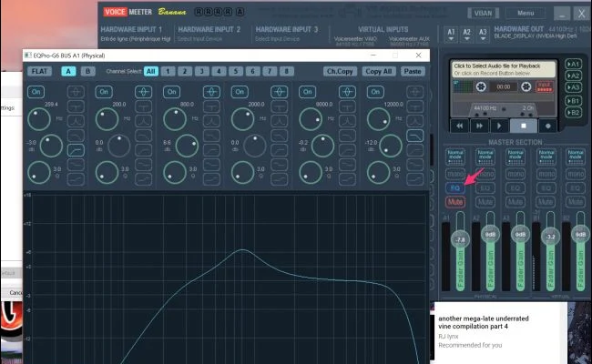Route cassette playback to B2 bus
This screenshot has height=364, width=592.
pos(573,113)
